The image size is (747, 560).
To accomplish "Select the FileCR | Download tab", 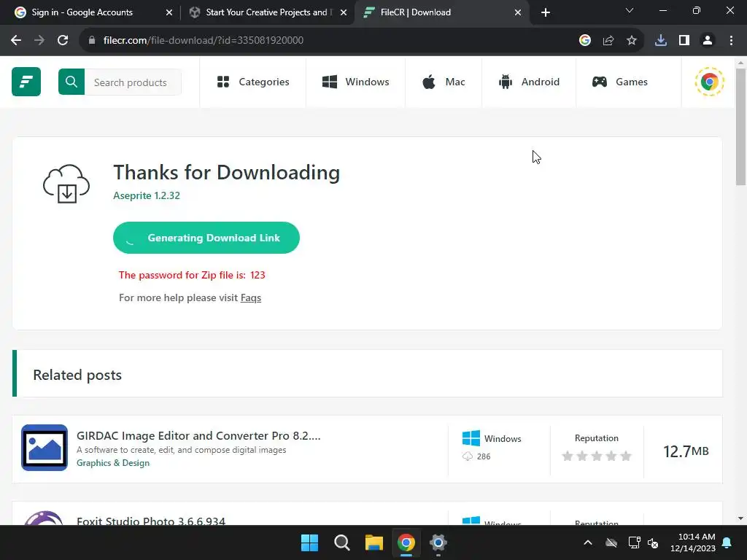I will [x=415, y=12].
